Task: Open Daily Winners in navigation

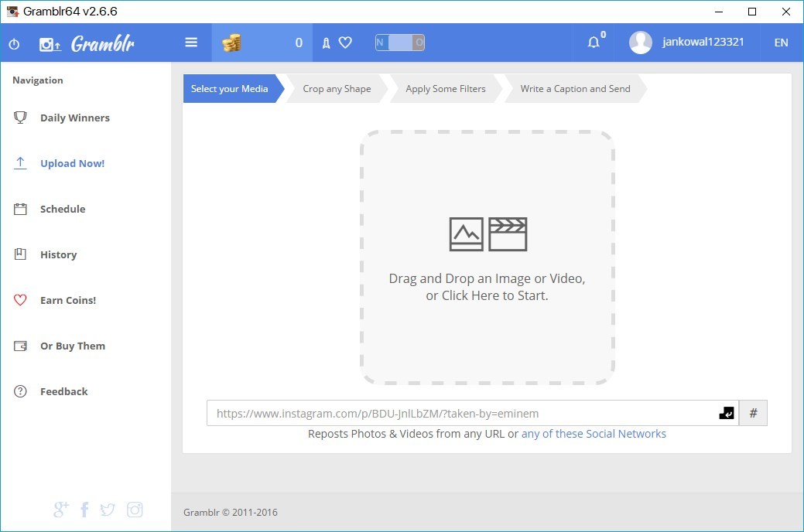Action: (x=75, y=118)
